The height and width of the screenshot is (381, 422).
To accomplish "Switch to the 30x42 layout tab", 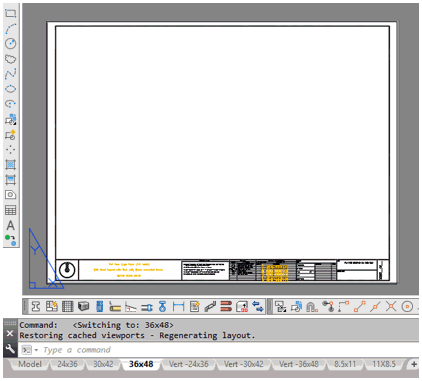I will tap(103, 364).
